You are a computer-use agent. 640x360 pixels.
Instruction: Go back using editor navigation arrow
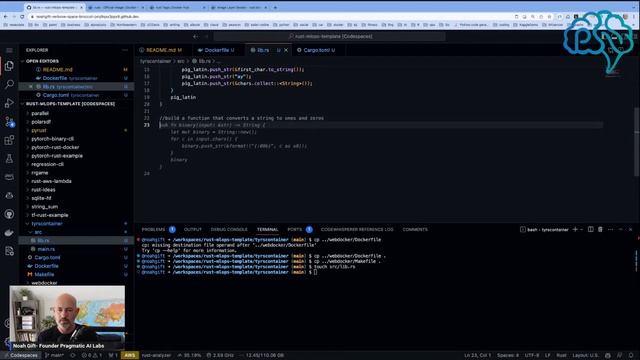click(196, 36)
